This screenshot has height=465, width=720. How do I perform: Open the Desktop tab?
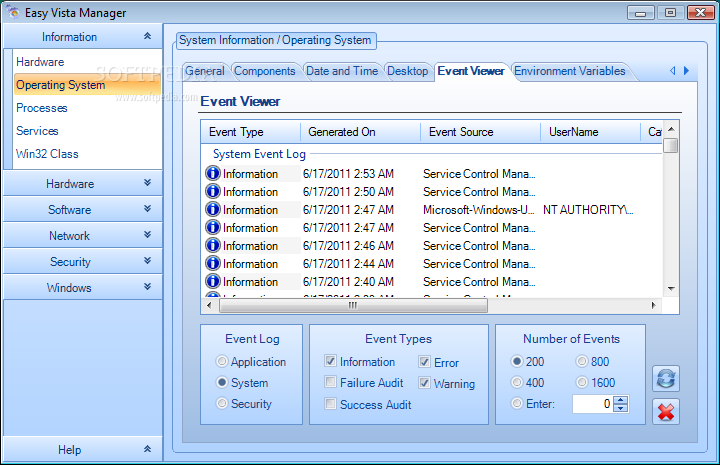(408, 71)
